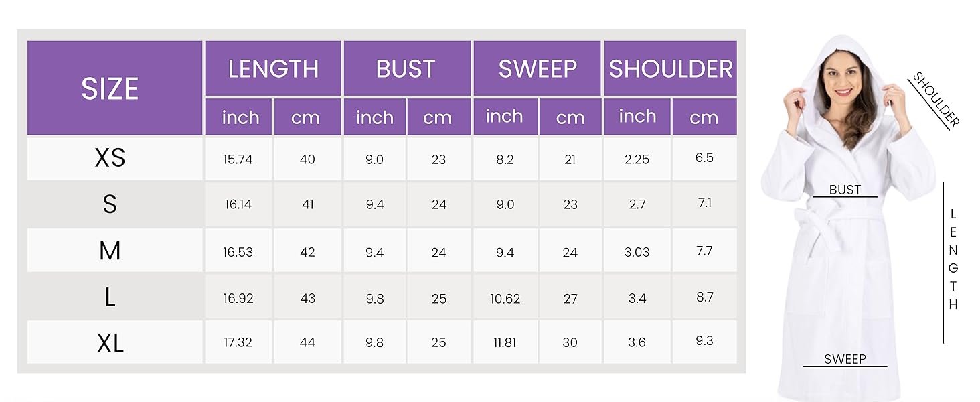Click the BUST label on the robe

tap(845, 190)
